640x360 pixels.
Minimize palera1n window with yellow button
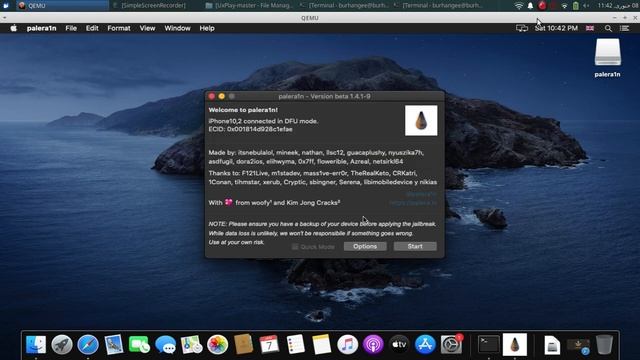click(x=222, y=96)
